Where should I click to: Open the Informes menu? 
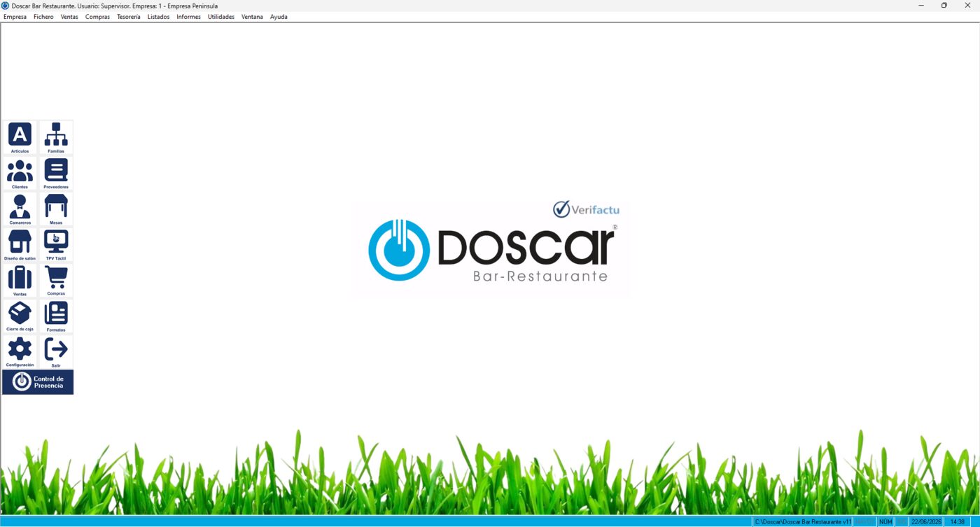click(188, 17)
